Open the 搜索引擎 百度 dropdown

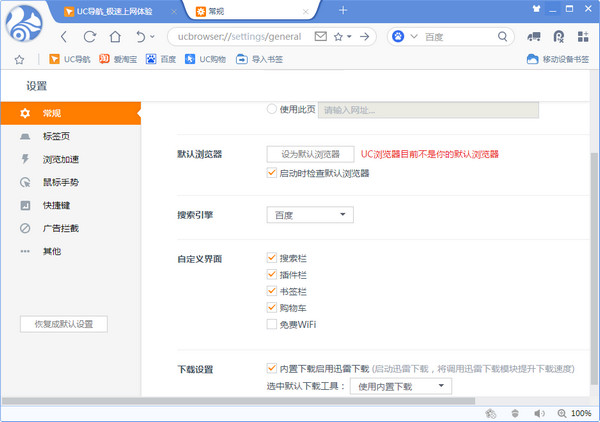coord(310,214)
